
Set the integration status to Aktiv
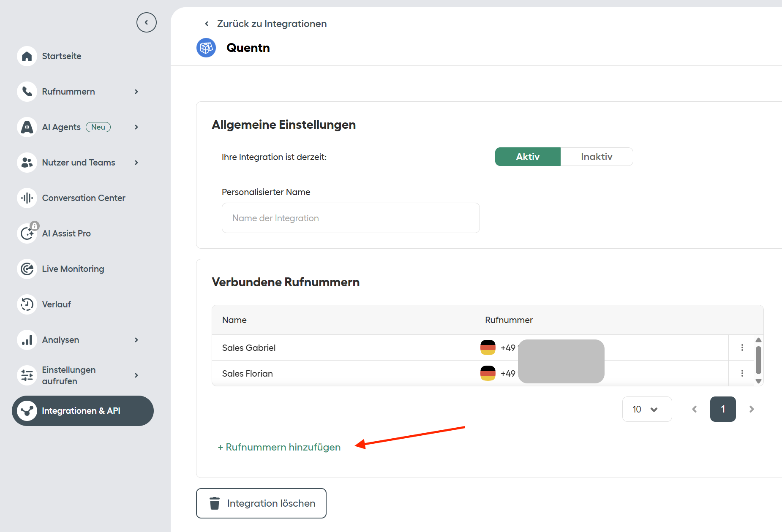point(528,157)
